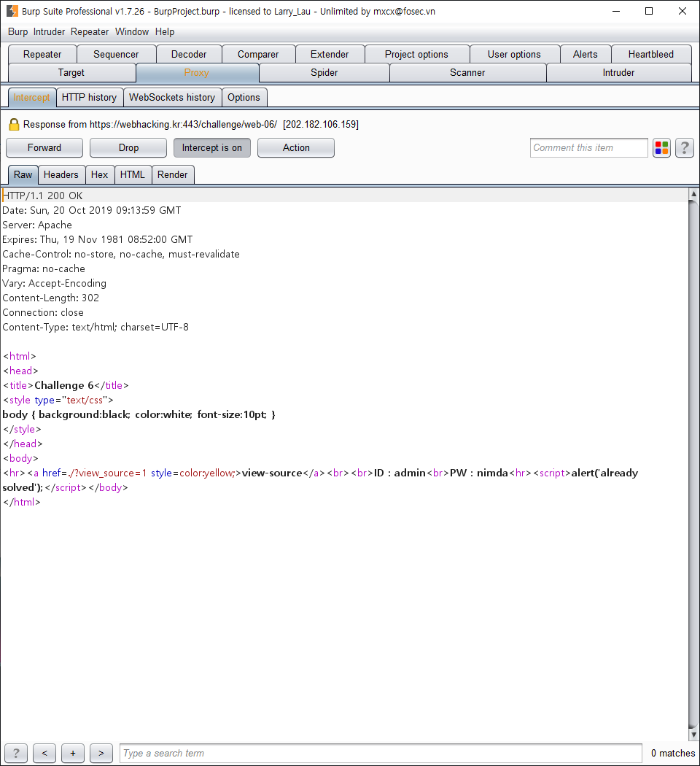The width and height of the screenshot is (700, 766).
Task: Click the scrollbar down arrow
Action: 693,734
